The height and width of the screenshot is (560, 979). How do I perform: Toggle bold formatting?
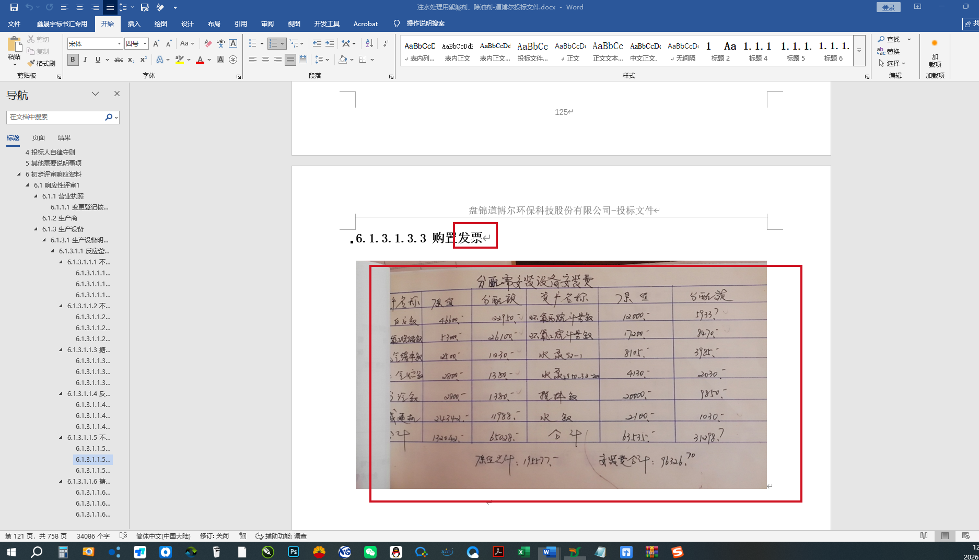pyautogui.click(x=73, y=60)
